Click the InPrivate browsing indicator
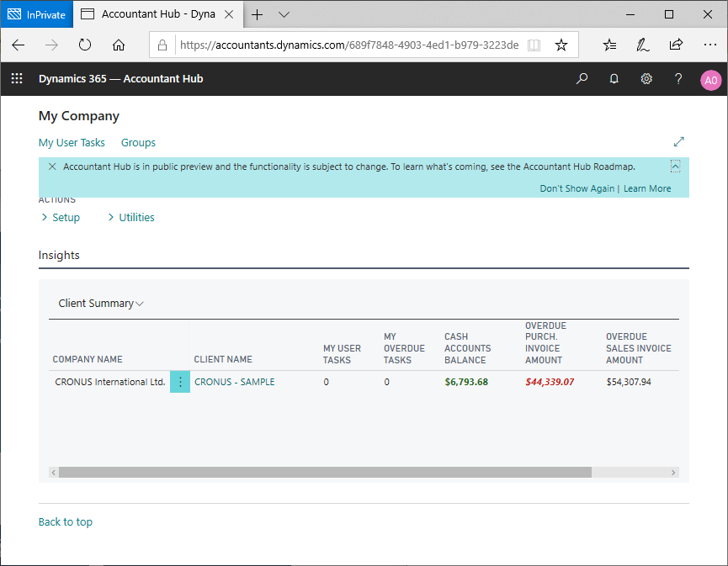The width and height of the screenshot is (728, 566). coord(37,14)
